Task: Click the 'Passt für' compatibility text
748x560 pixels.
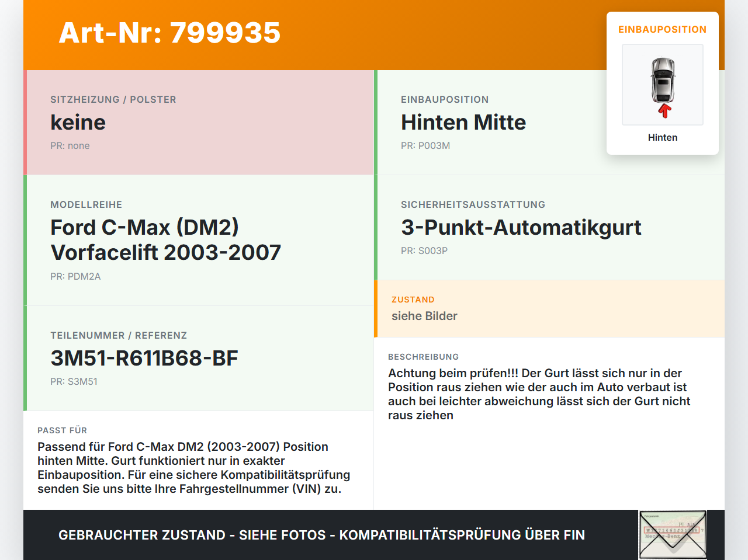Action: 194,468
